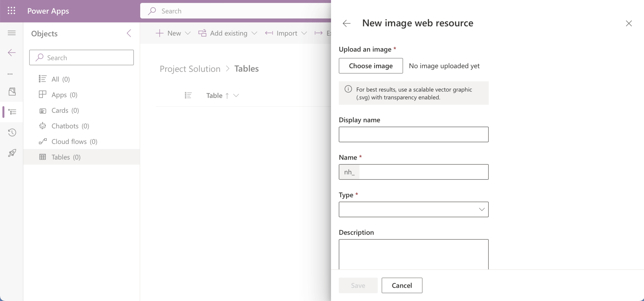Collapse the Objects panel
644x301 pixels.
129,33
